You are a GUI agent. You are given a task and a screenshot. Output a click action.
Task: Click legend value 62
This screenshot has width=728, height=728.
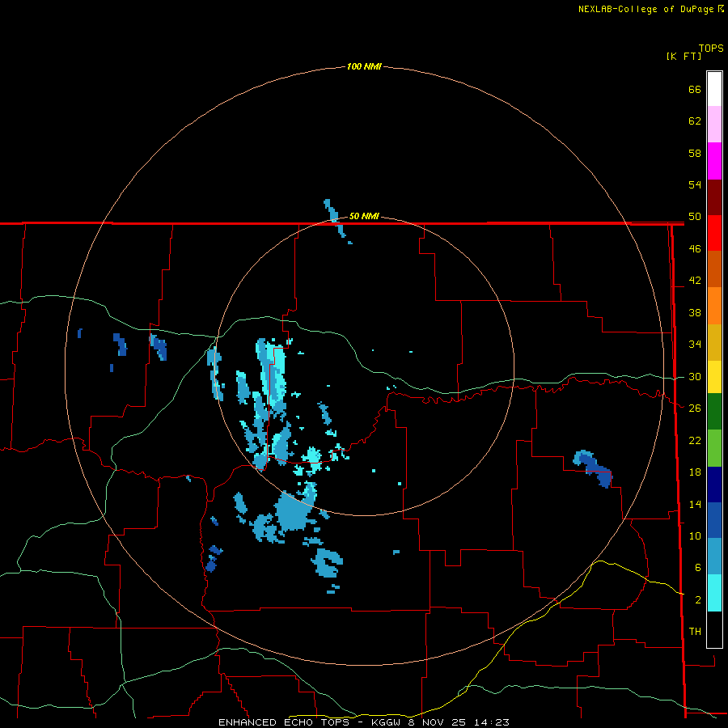(695, 121)
